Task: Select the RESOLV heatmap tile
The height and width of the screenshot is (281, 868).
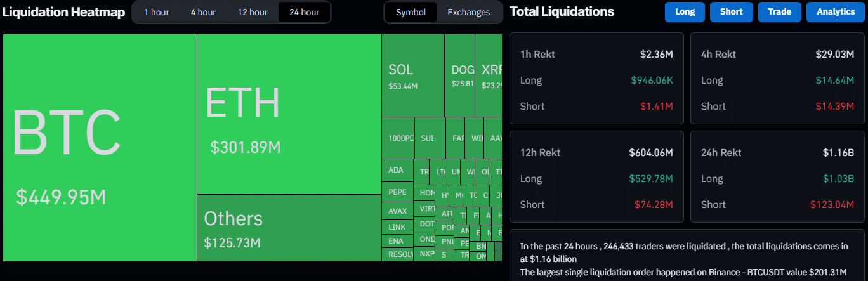Action: [x=397, y=254]
